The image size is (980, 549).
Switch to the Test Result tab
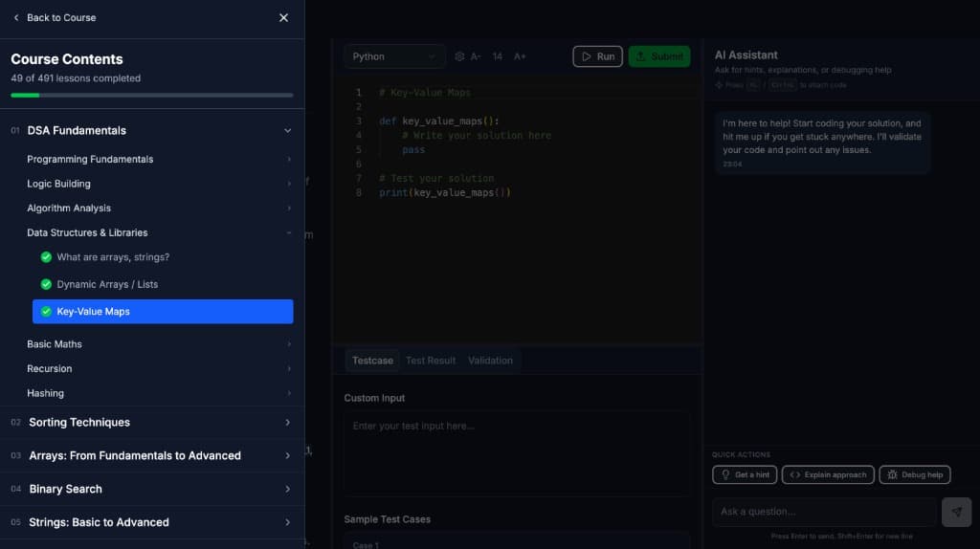430,361
